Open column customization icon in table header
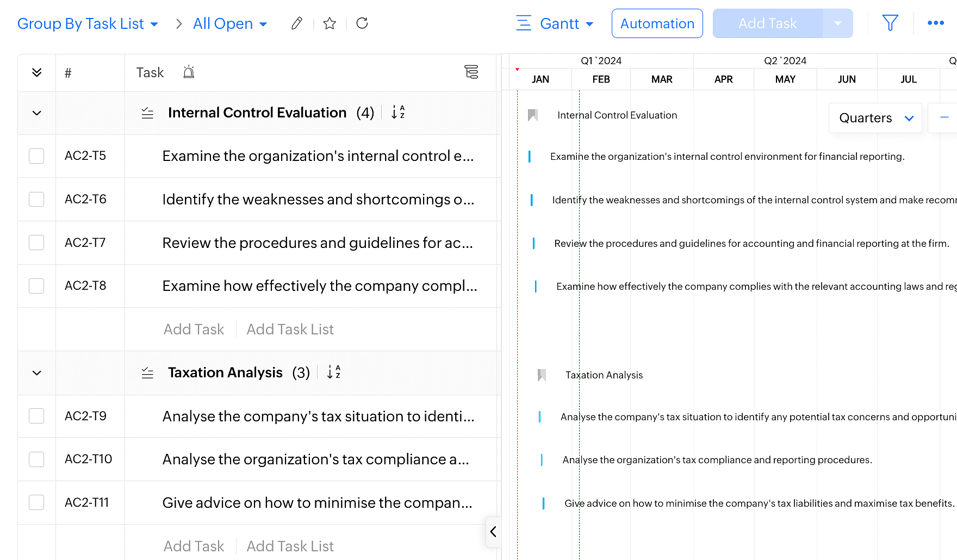The height and width of the screenshot is (560, 957). [x=471, y=72]
